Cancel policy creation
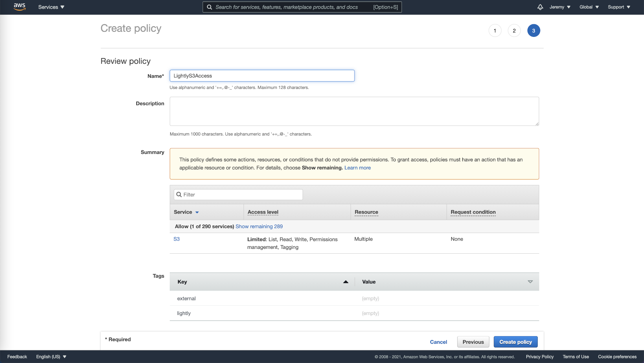This screenshot has height=363, width=644. [x=438, y=342]
